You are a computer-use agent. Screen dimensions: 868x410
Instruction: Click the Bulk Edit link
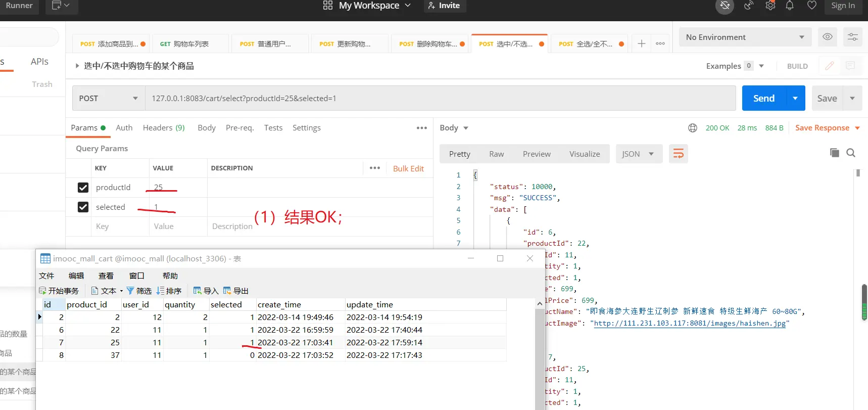[x=408, y=168]
